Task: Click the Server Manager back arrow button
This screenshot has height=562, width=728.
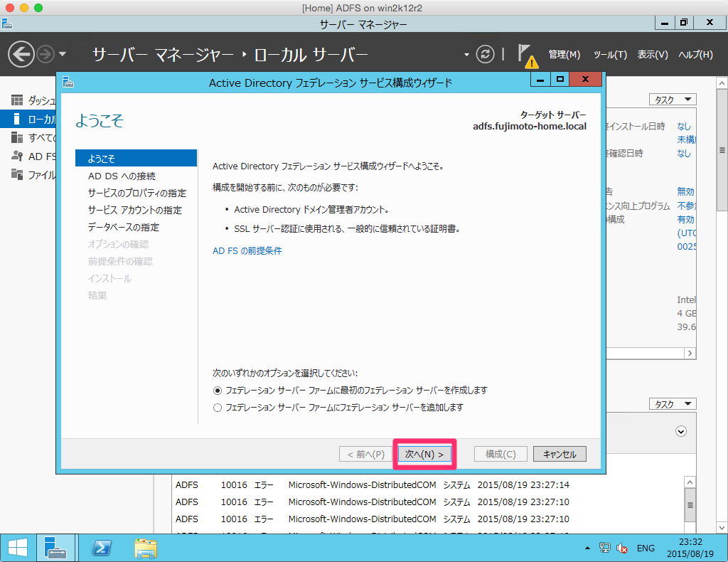Action: click(21, 54)
